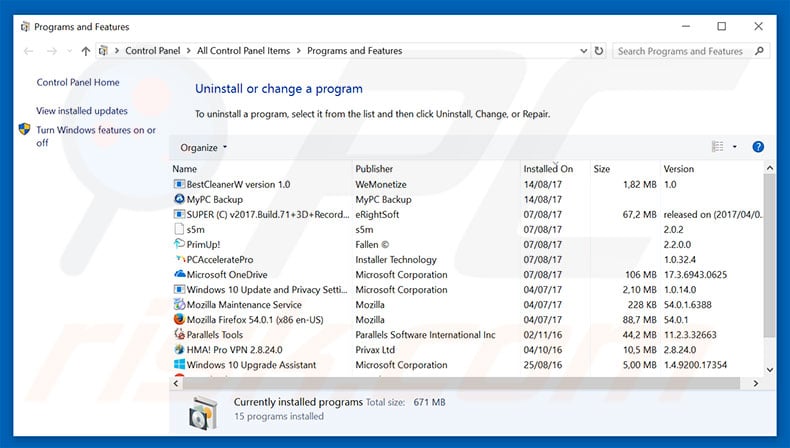Click the scroll up arrow of the list
This screenshot has height=448, width=790.
pos(769,168)
